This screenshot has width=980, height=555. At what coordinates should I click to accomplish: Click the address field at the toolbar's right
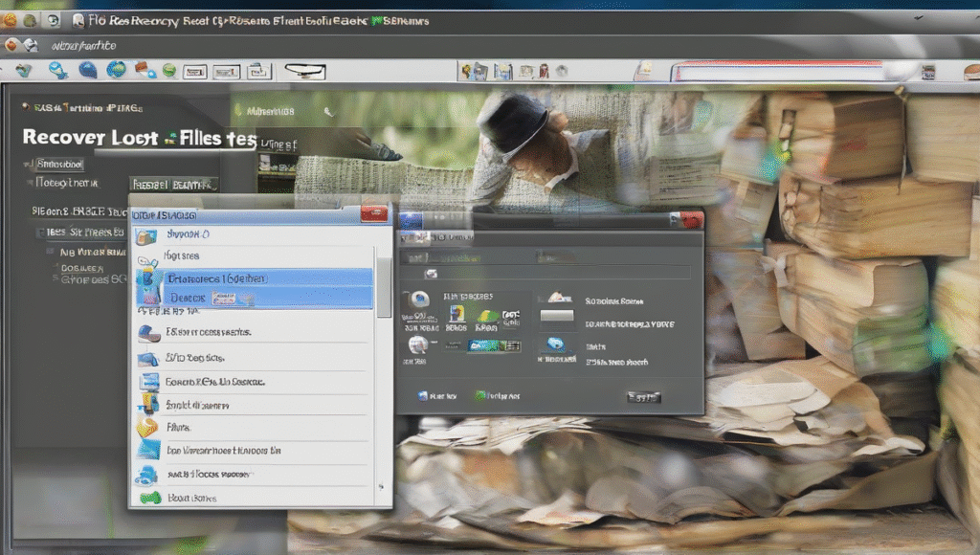point(794,72)
